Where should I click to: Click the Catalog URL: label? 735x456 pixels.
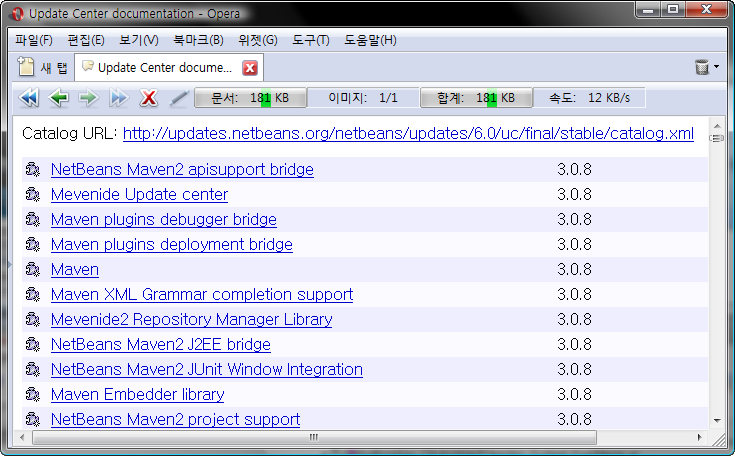(69, 134)
